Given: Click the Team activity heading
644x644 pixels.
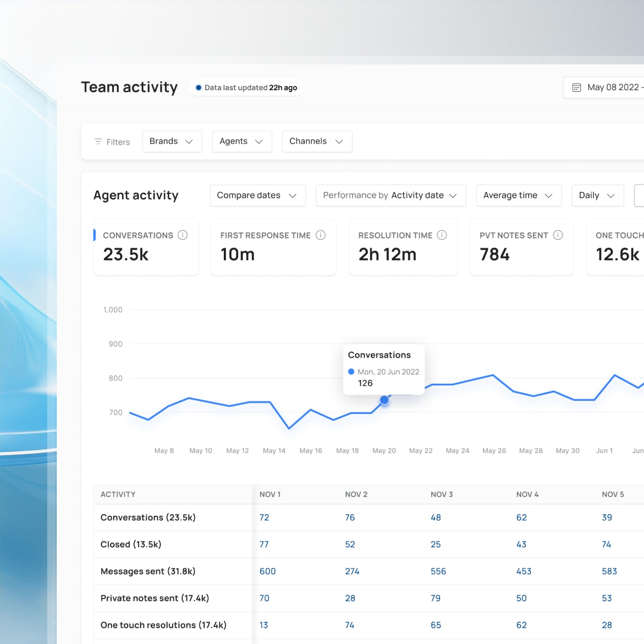Looking at the screenshot, I should click(129, 87).
